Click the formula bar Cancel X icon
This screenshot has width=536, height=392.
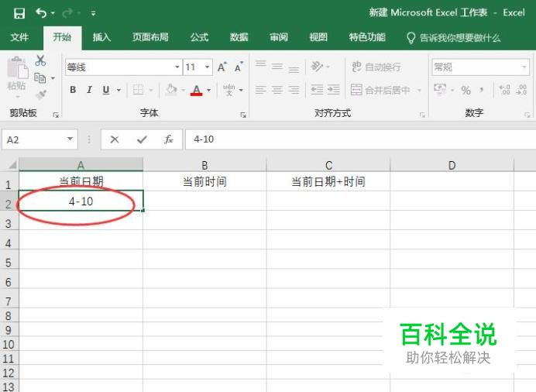(115, 139)
